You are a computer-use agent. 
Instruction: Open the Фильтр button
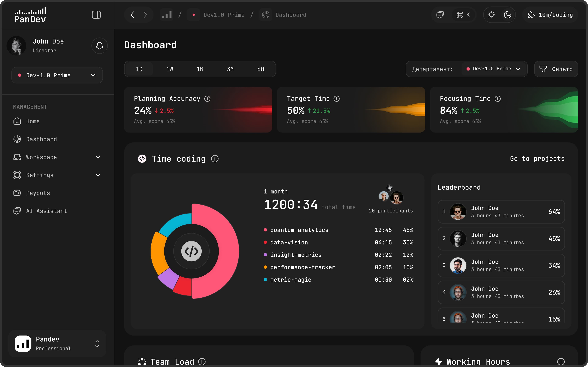pyautogui.click(x=556, y=69)
